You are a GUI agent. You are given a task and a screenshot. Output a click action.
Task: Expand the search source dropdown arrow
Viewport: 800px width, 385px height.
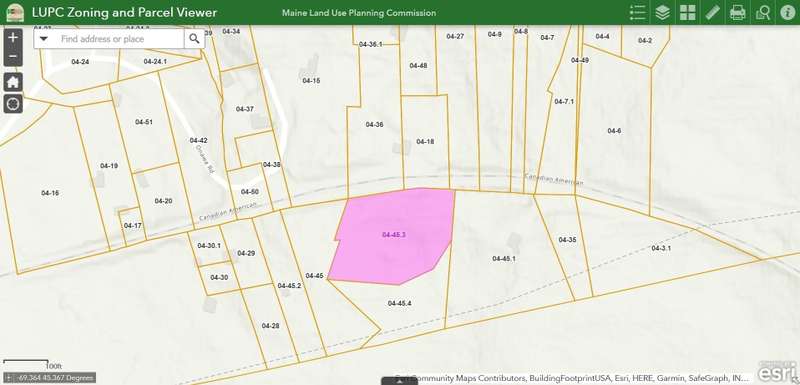point(44,39)
